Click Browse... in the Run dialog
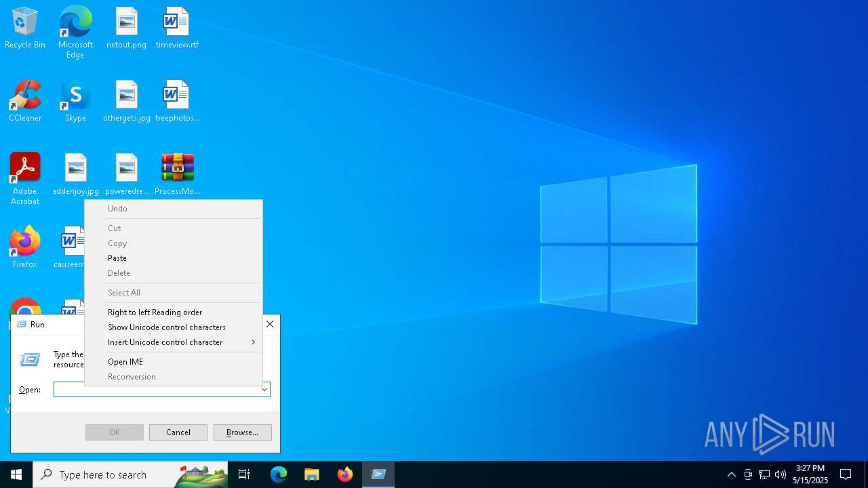Viewport: 868px width, 488px height. tap(243, 432)
